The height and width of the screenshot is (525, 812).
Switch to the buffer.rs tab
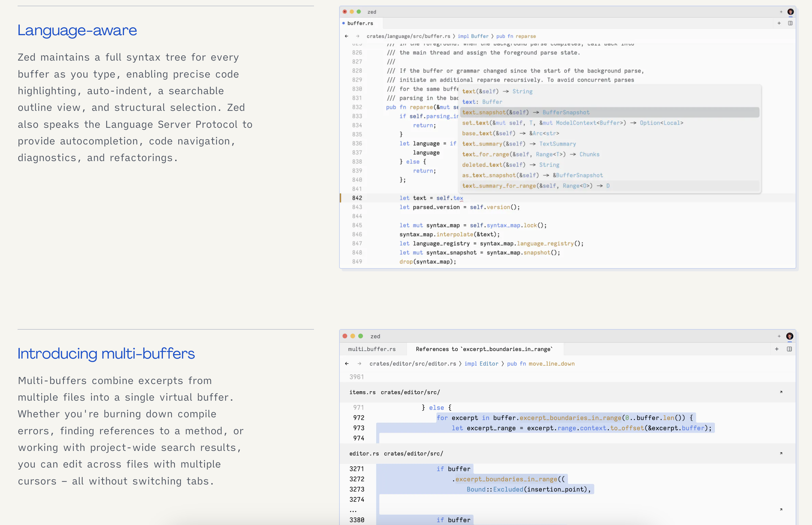coord(361,23)
